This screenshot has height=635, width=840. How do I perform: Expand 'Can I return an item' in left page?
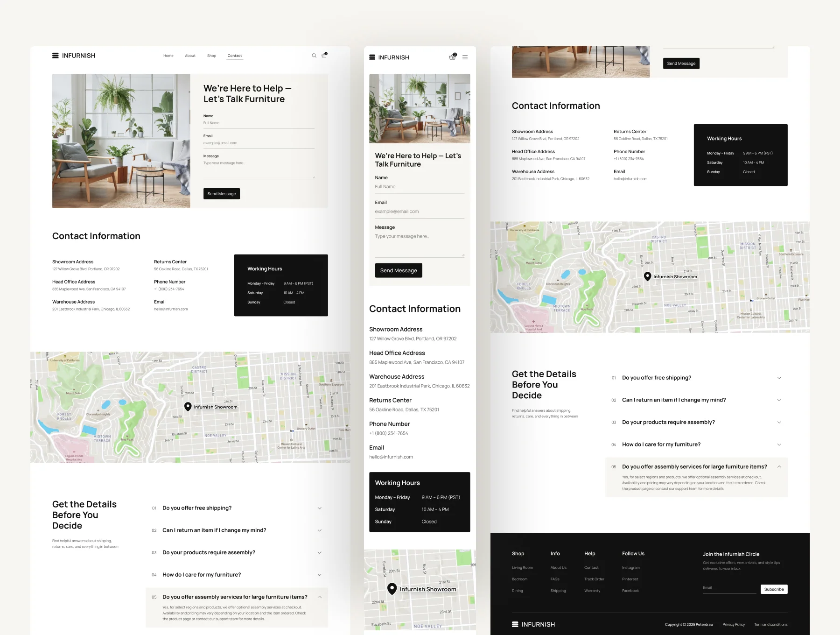[x=237, y=530]
